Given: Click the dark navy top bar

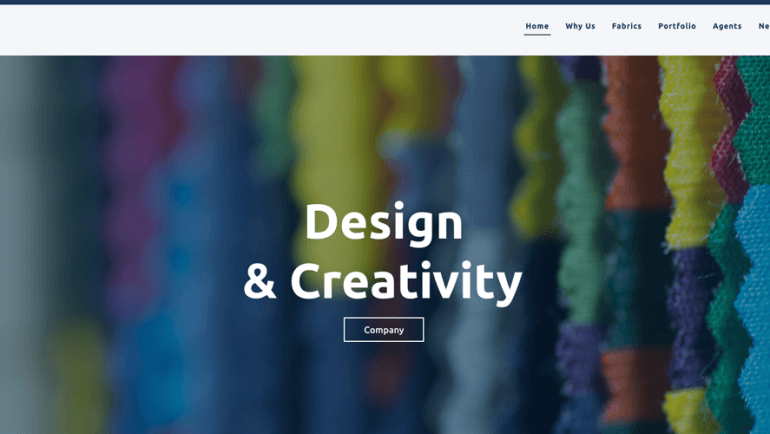Looking at the screenshot, I should tap(385, 2).
